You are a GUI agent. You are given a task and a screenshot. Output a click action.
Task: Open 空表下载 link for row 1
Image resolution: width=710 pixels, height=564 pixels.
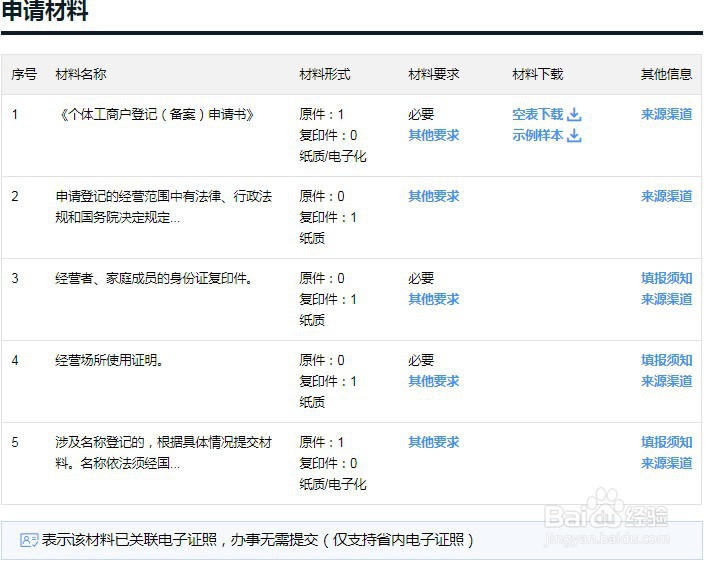pos(537,115)
